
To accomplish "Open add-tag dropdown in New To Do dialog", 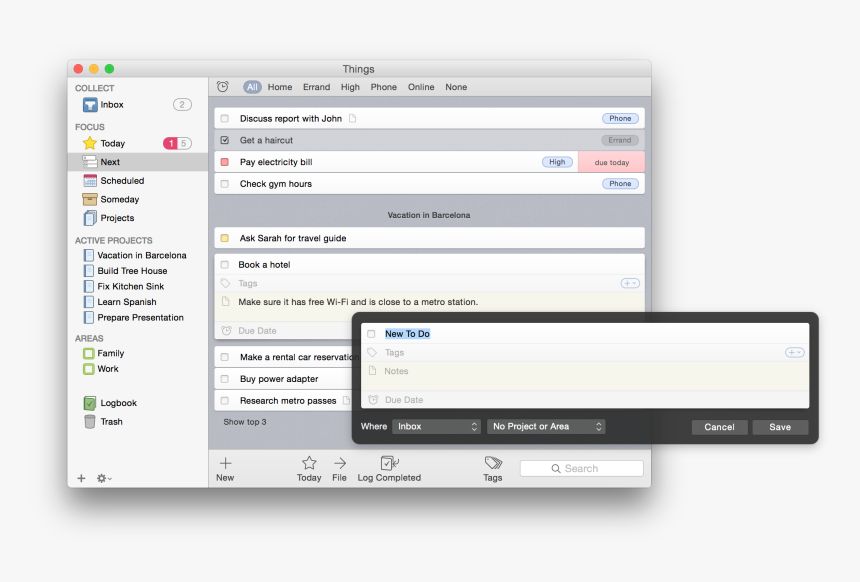I will (795, 352).
